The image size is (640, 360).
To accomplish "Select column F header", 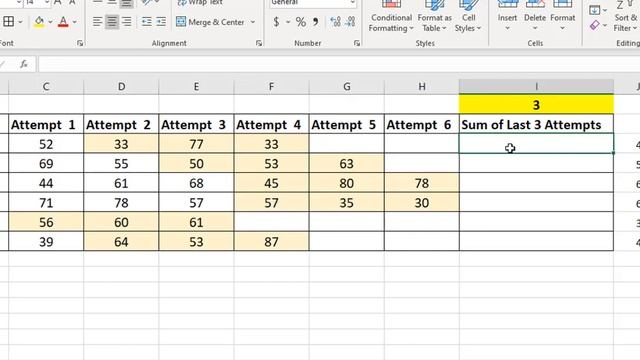I will [271, 87].
